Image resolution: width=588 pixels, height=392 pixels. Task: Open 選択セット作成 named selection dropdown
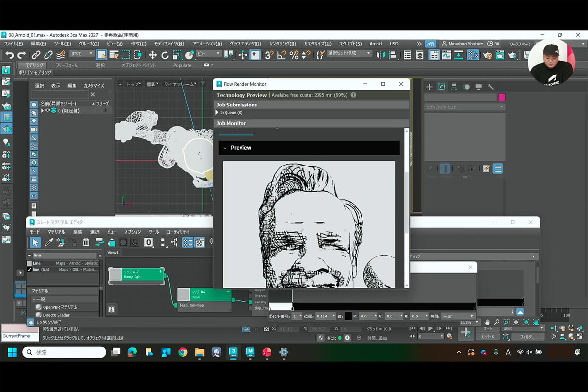pyautogui.click(x=349, y=53)
